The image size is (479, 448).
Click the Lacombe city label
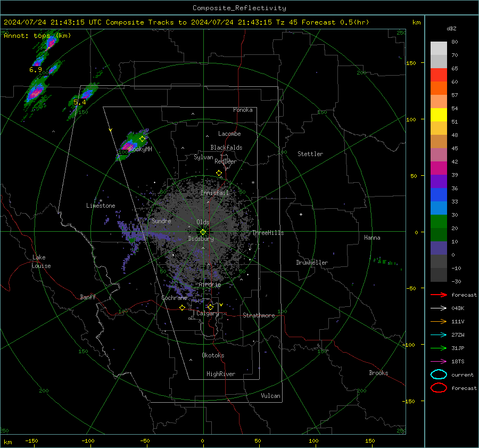tap(229, 134)
